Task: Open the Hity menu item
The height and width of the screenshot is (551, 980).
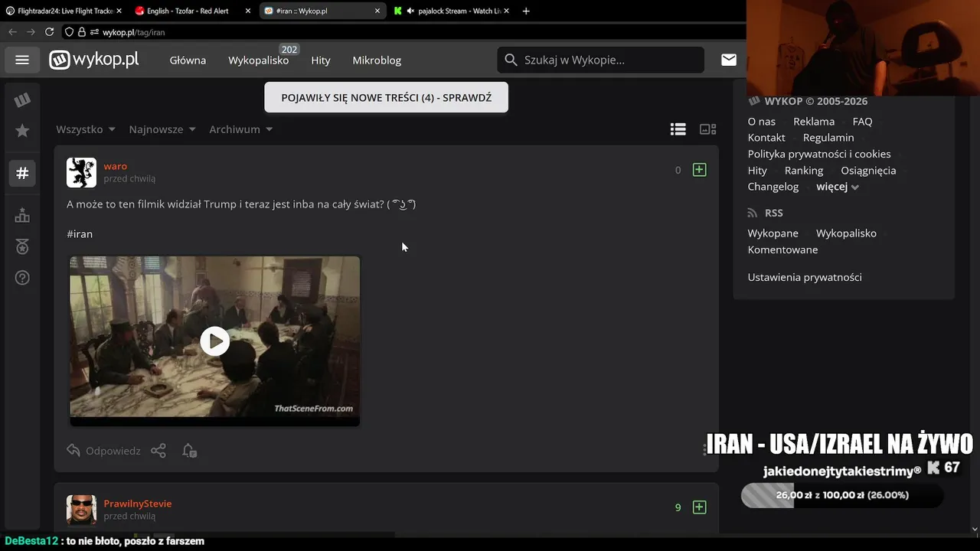Action: point(321,60)
